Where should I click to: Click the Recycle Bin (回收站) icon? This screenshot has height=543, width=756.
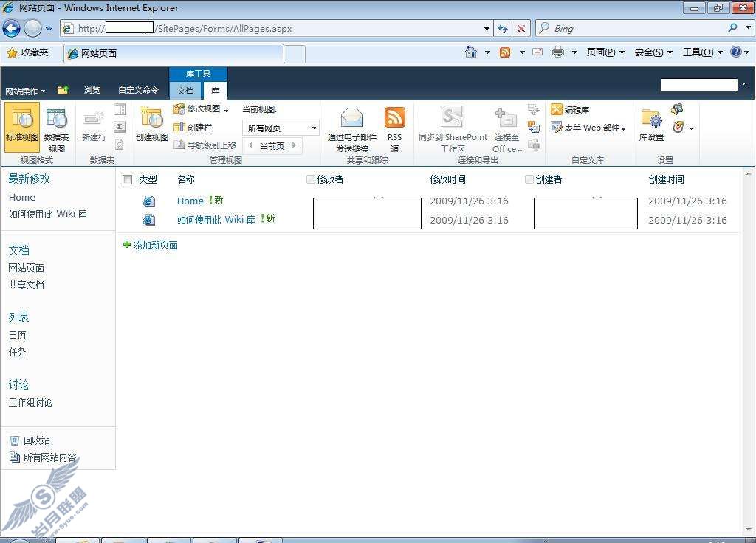tap(15, 440)
